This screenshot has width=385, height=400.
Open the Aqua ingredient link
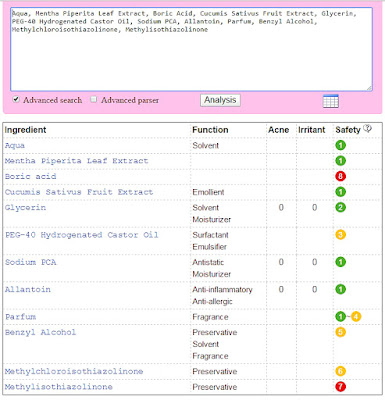click(15, 145)
